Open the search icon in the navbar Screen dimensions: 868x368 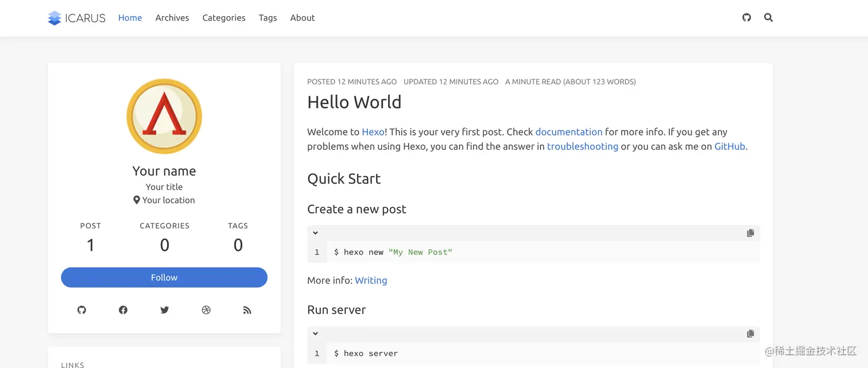click(769, 18)
